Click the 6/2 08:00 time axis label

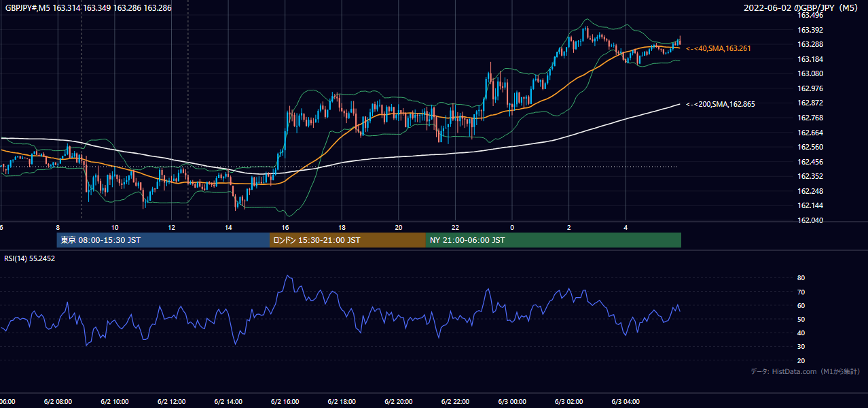[58, 401]
